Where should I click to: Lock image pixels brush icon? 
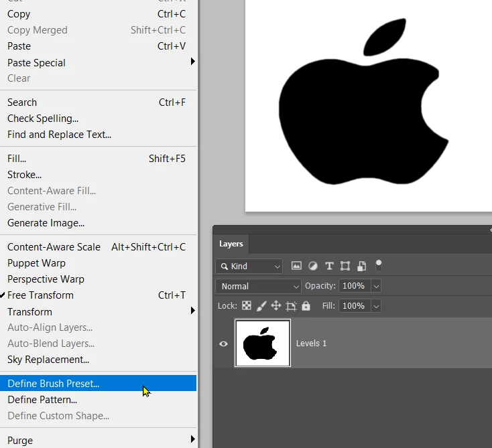pyautogui.click(x=261, y=305)
